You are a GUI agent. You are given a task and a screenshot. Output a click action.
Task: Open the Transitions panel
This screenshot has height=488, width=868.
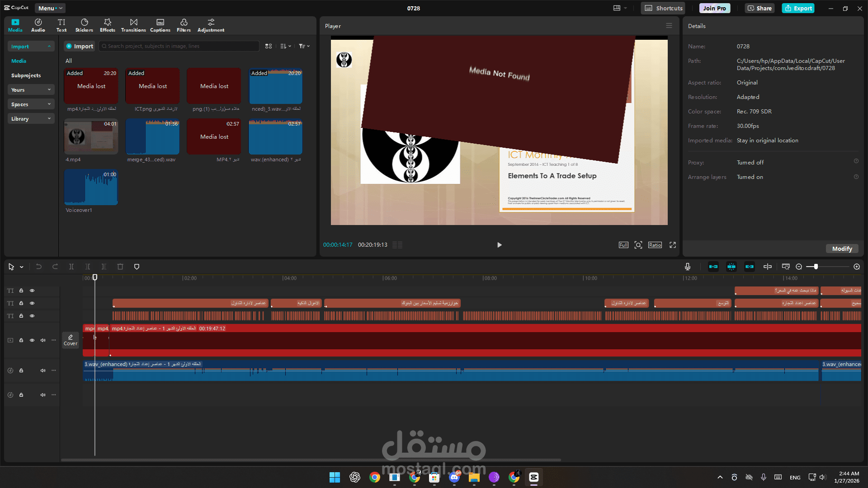pos(133,25)
